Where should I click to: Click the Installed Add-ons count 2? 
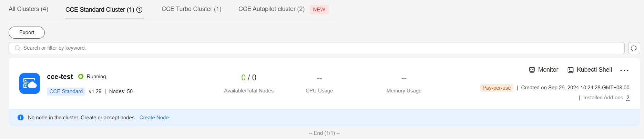pyautogui.click(x=628, y=98)
